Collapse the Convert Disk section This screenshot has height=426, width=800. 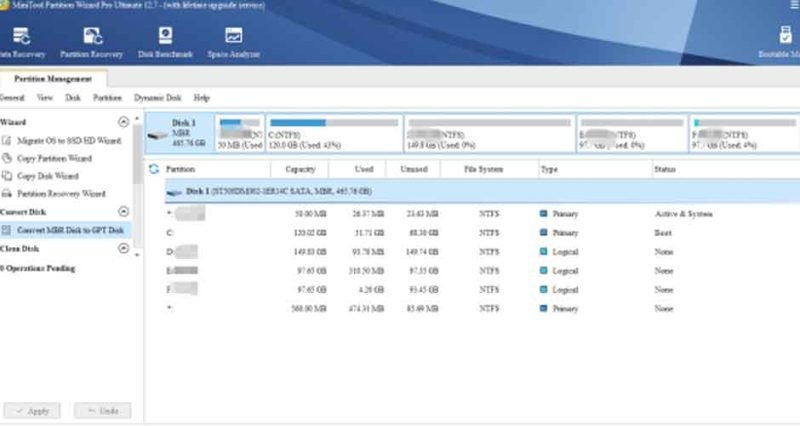[x=123, y=211]
